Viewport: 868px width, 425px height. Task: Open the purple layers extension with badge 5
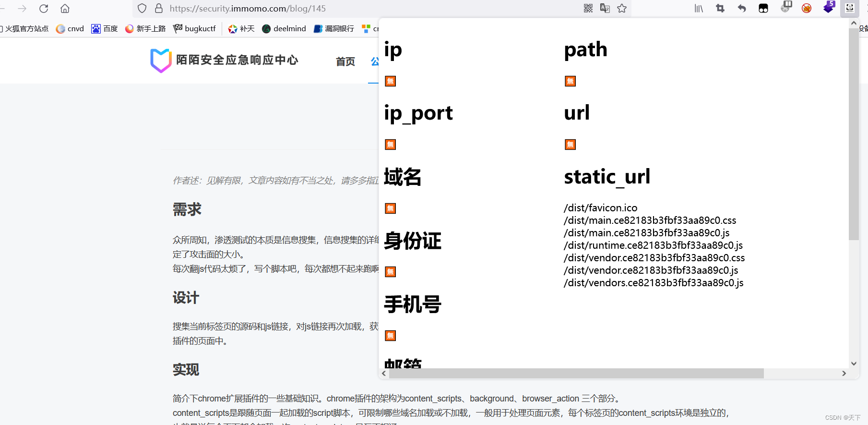(829, 7)
